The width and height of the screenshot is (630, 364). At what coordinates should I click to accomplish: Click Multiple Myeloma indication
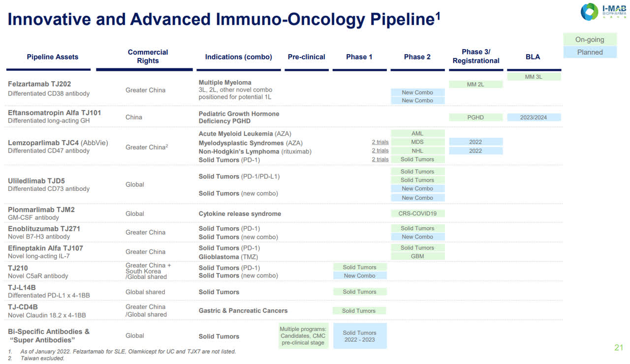click(x=225, y=82)
